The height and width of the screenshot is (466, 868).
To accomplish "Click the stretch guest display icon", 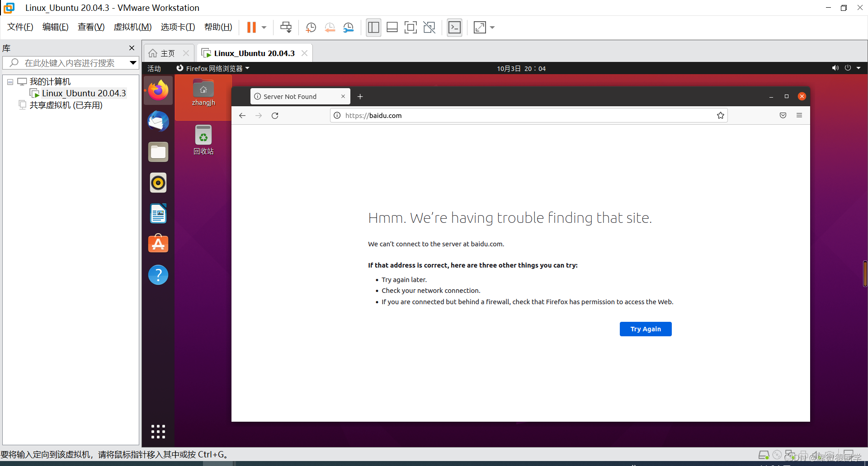I will point(480,28).
